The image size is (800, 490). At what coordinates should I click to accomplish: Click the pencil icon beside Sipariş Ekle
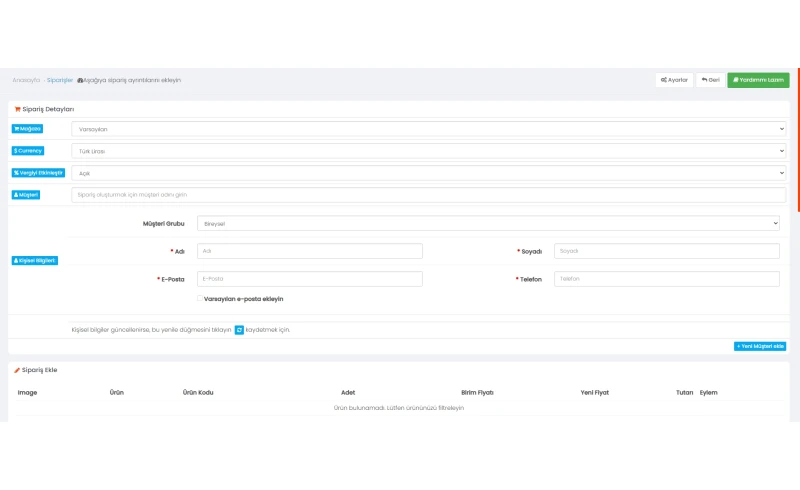point(17,370)
